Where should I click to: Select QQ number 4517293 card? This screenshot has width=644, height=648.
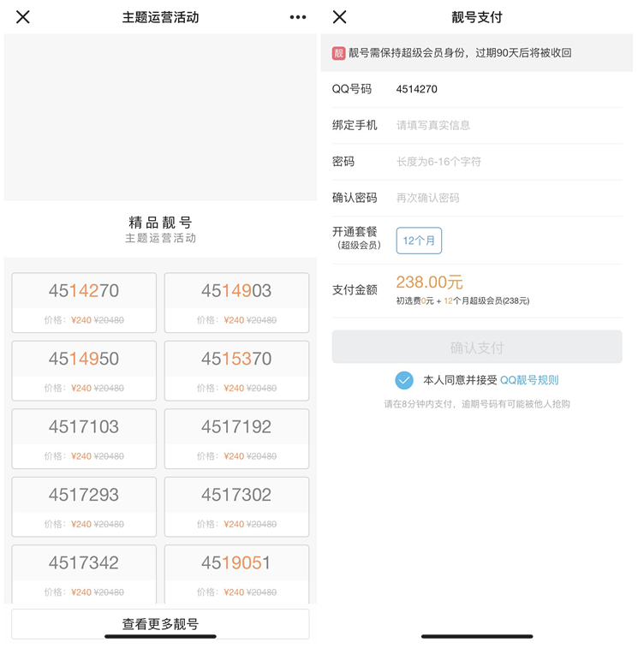tap(84, 507)
